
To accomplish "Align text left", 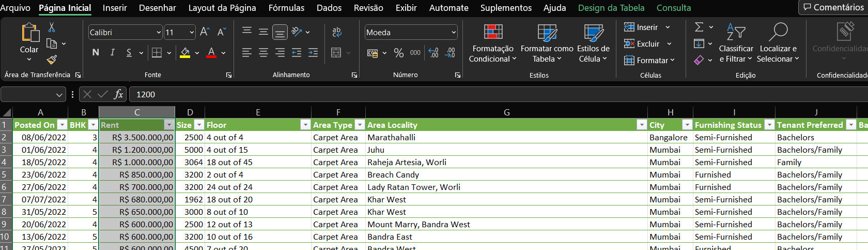I will (247, 52).
